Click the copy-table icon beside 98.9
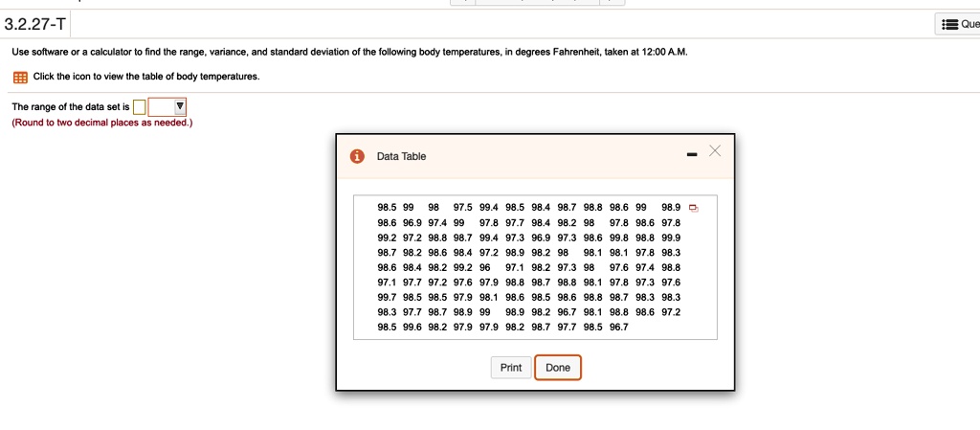The height and width of the screenshot is (430, 980). (x=693, y=208)
